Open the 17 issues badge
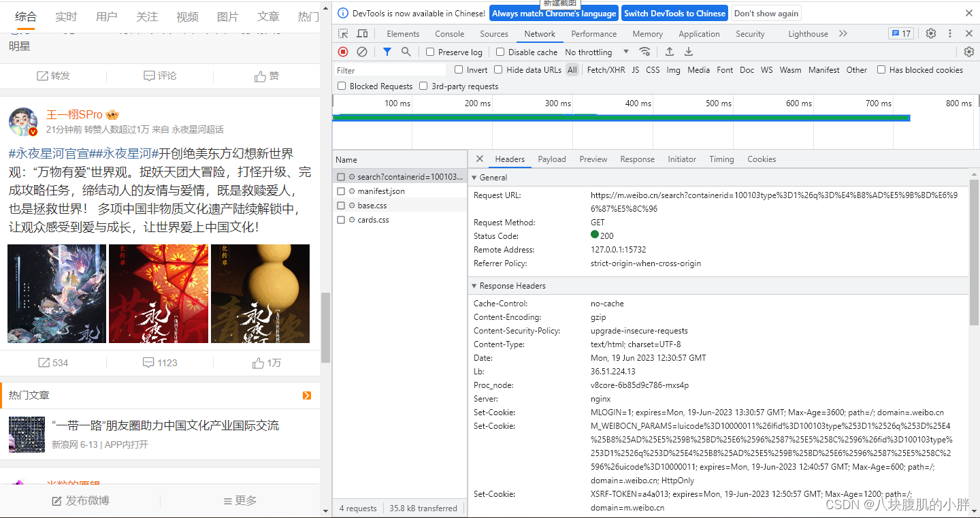Viewport: 980px width, 518px height. [x=901, y=33]
